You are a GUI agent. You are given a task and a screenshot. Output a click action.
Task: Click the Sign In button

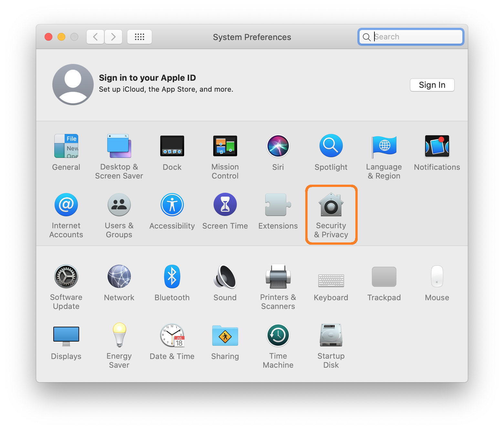pyautogui.click(x=432, y=85)
